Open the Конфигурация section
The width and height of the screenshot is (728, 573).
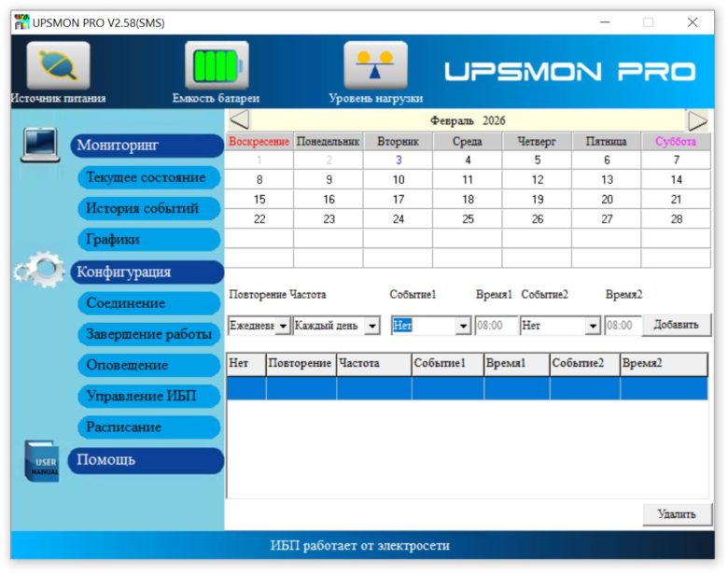click(147, 273)
